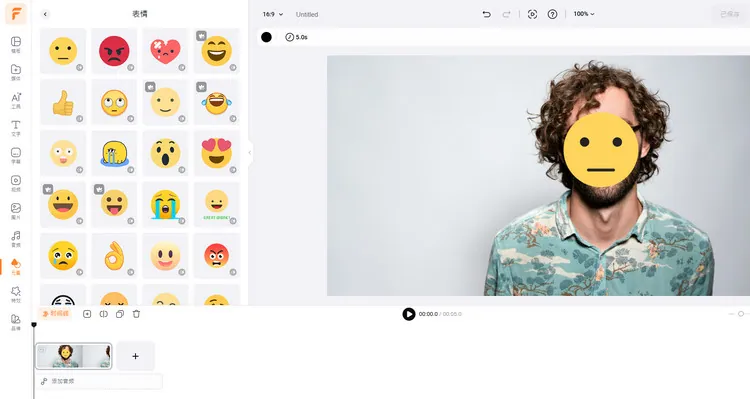
Task: Collapse the sticker side panel handle
Action: click(x=250, y=153)
